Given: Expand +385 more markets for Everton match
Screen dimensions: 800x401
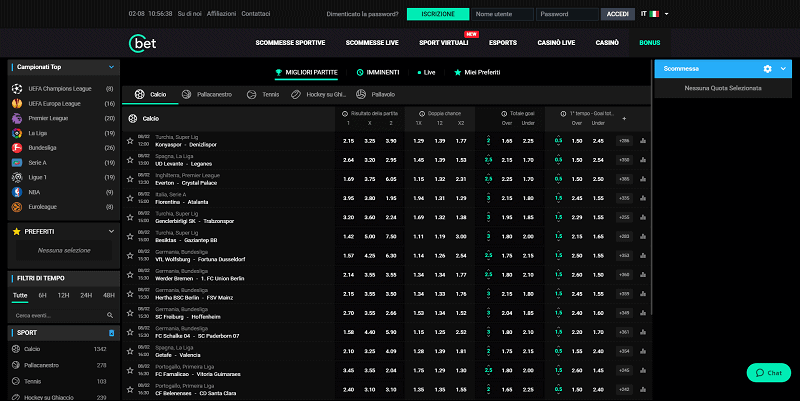Looking at the screenshot, I should pos(624,179).
